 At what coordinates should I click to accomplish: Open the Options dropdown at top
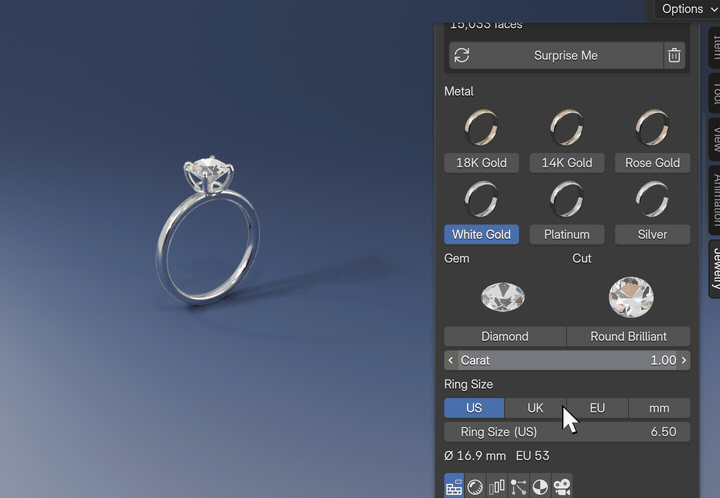(x=687, y=9)
